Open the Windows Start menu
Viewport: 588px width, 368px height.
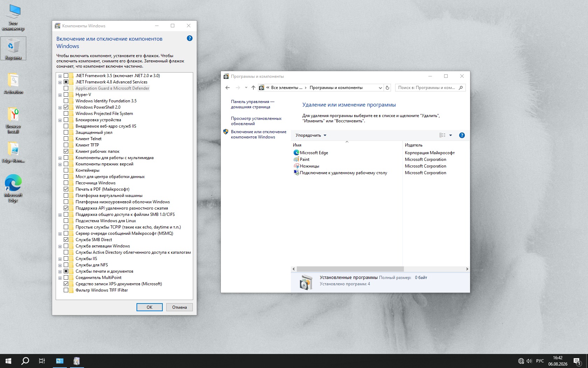click(x=8, y=361)
